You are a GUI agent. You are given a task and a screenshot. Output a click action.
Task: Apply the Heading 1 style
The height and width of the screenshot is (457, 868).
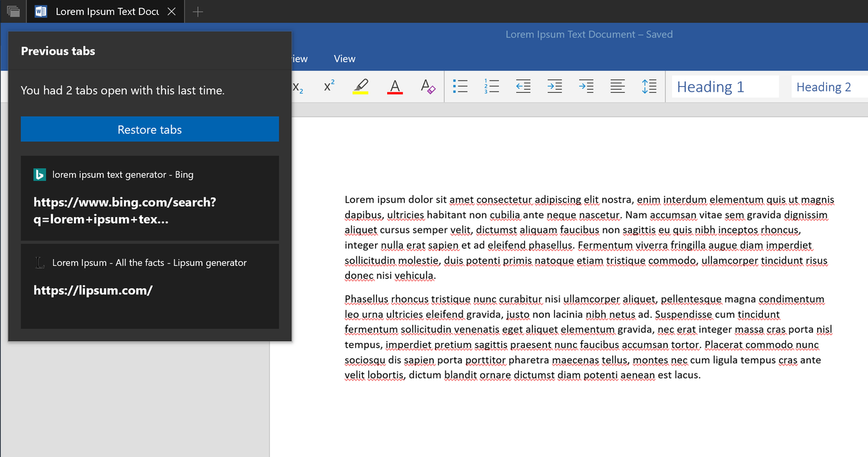[x=725, y=87]
